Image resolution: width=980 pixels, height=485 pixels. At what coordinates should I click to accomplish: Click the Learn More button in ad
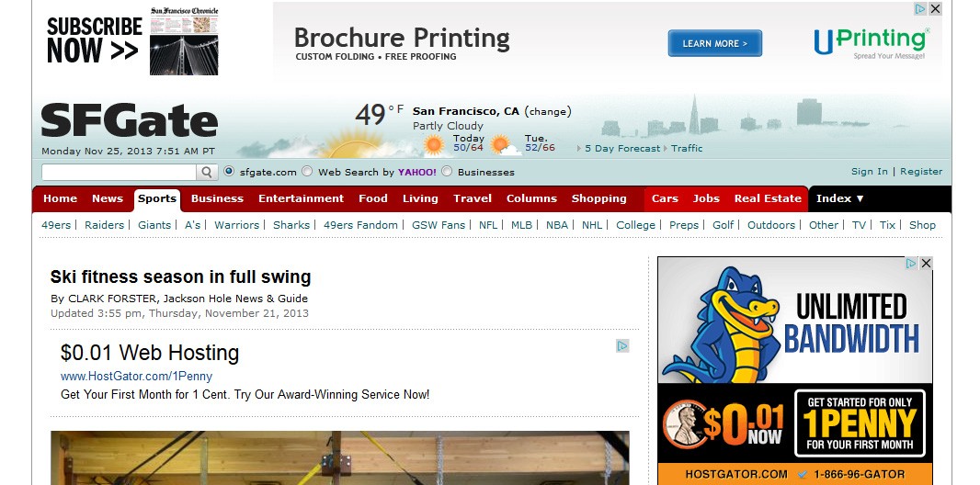tap(715, 43)
